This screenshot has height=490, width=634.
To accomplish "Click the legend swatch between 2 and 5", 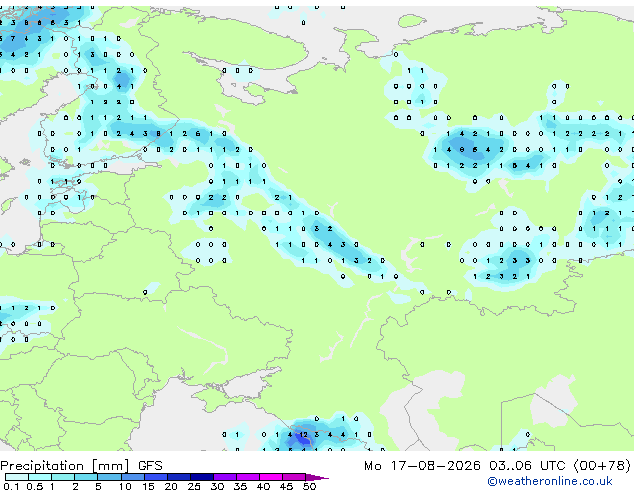I will tap(86, 477).
